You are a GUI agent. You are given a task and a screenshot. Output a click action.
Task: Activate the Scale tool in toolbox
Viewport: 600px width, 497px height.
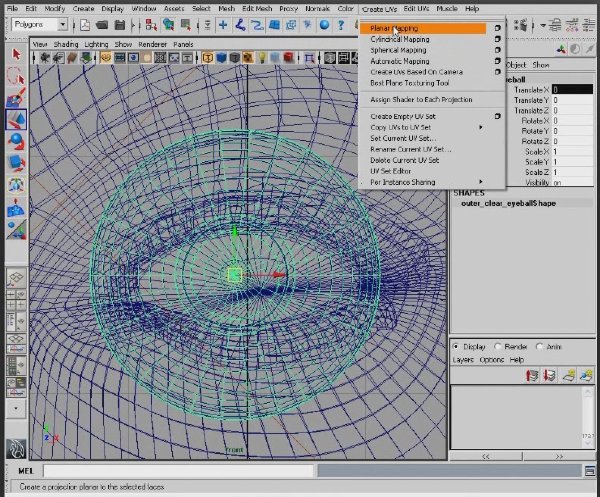(x=16, y=163)
